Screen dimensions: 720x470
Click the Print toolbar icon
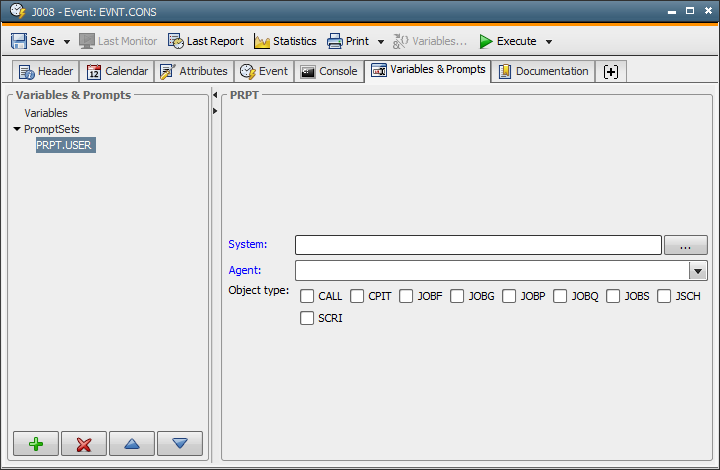tap(335, 41)
